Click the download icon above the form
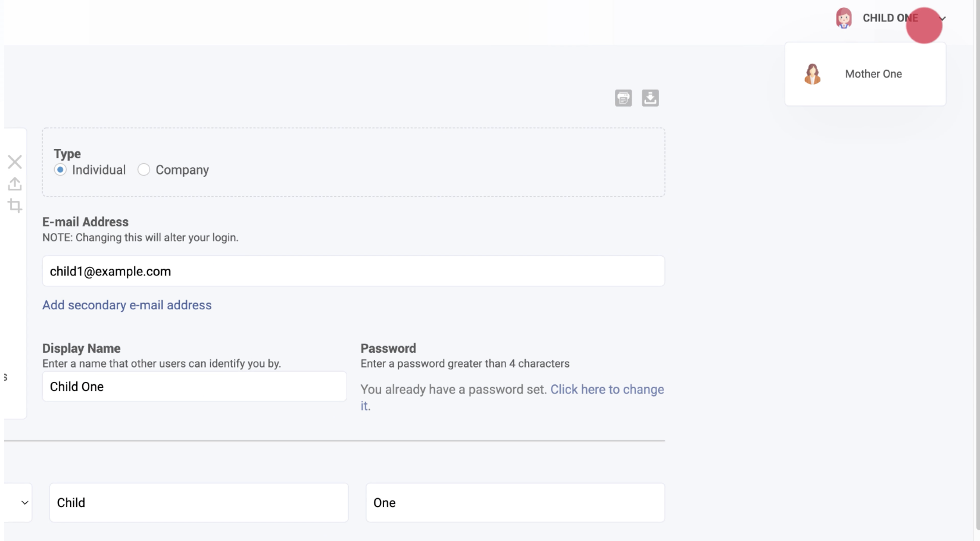The width and height of the screenshot is (980, 541). (x=650, y=98)
